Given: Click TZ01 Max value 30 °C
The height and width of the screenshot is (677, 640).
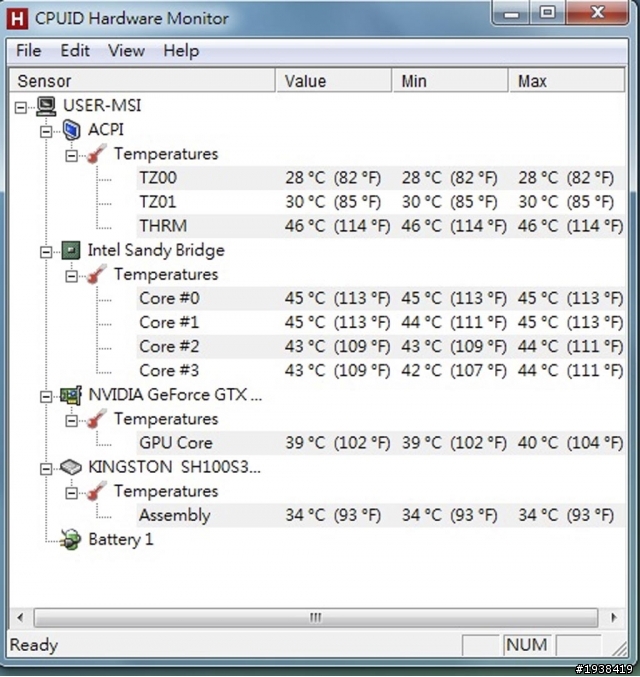Looking at the screenshot, I should point(566,202).
